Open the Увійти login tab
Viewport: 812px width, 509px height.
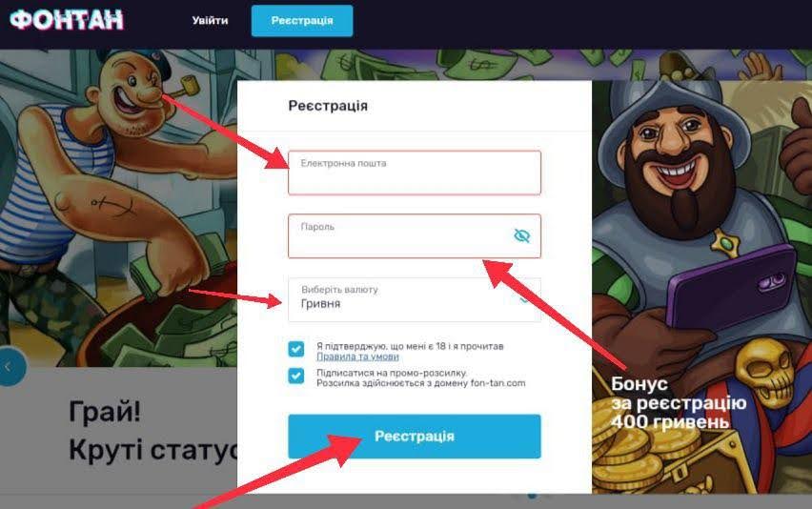(210, 21)
